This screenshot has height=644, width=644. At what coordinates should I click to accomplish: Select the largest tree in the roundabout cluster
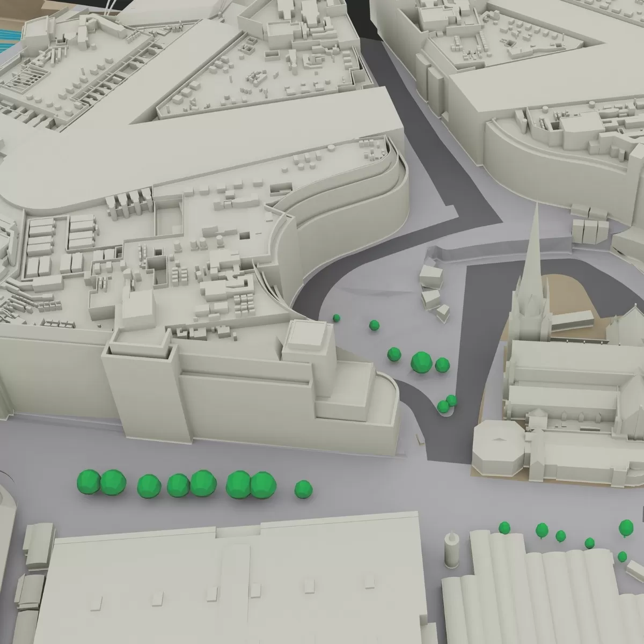(421, 362)
